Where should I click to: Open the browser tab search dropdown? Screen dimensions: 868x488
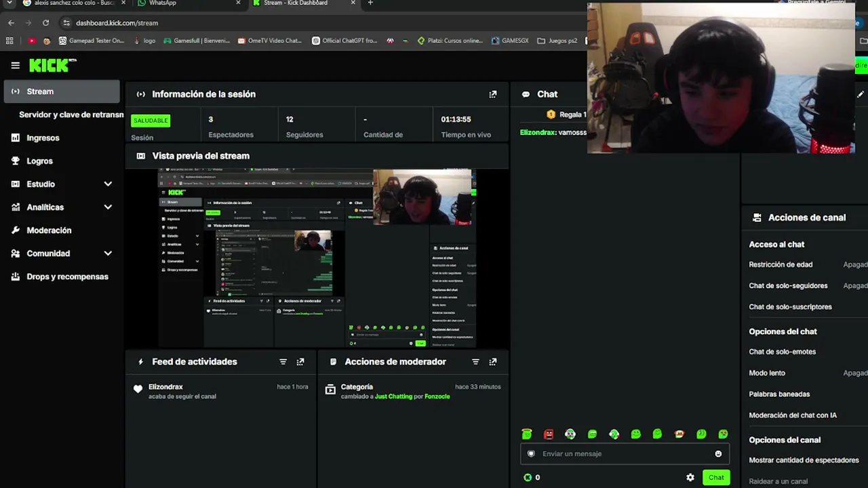(9, 3)
